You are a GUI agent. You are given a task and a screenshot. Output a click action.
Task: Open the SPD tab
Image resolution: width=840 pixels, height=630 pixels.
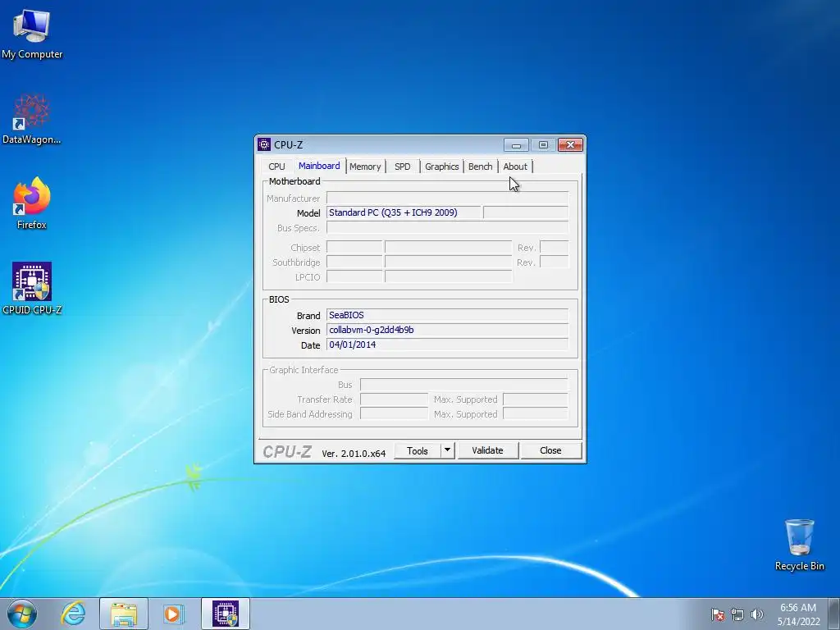(x=402, y=167)
